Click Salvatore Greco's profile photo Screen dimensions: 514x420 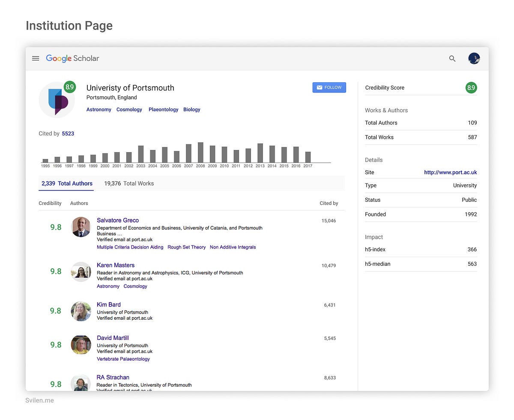click(81, 227)
